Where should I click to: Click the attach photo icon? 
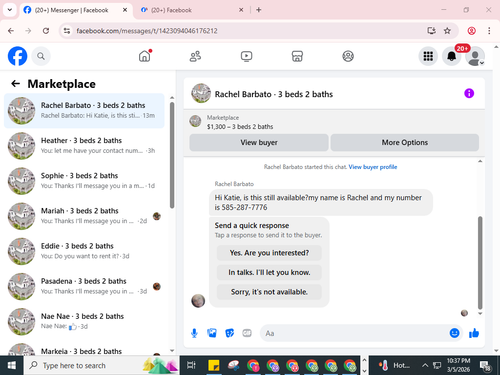212,333
